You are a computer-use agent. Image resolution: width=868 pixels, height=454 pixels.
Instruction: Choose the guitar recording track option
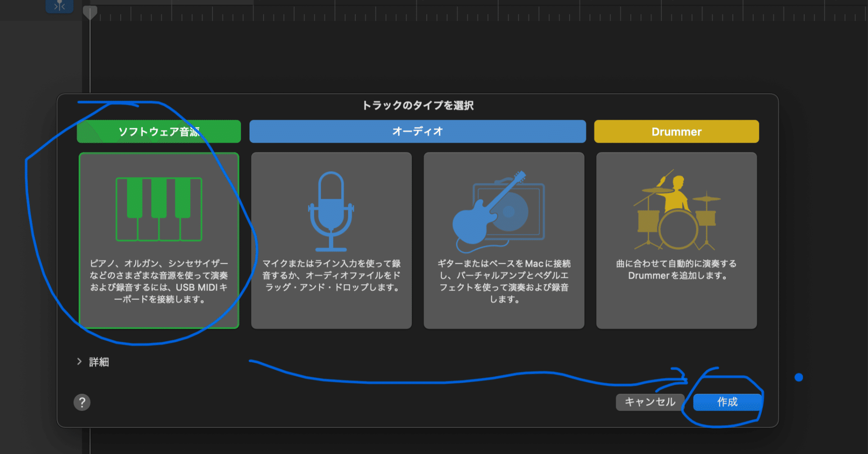click(504, 240)
